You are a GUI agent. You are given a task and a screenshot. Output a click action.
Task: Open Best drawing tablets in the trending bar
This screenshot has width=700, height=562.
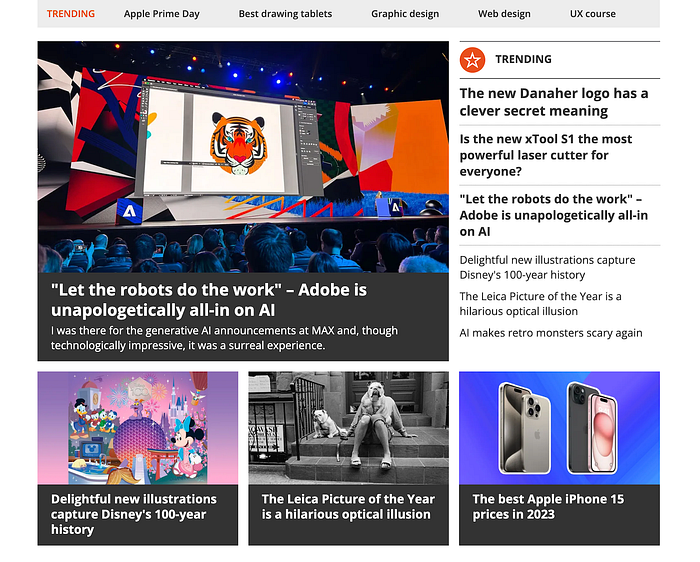[285, 14]
